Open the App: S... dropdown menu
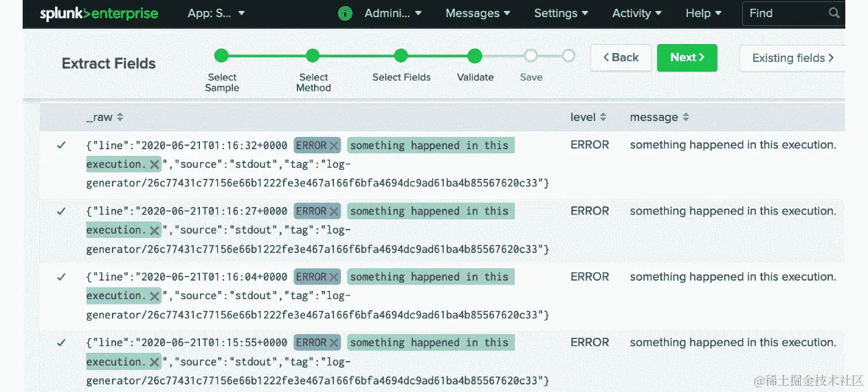Image resolution: width=868 pixels, height=392 pixels. [x=216, y=13]
